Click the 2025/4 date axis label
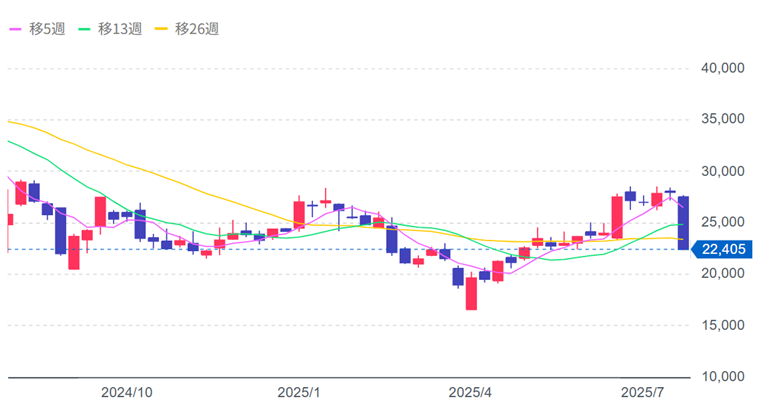The image size is (771, 416). tap(470, 392)
